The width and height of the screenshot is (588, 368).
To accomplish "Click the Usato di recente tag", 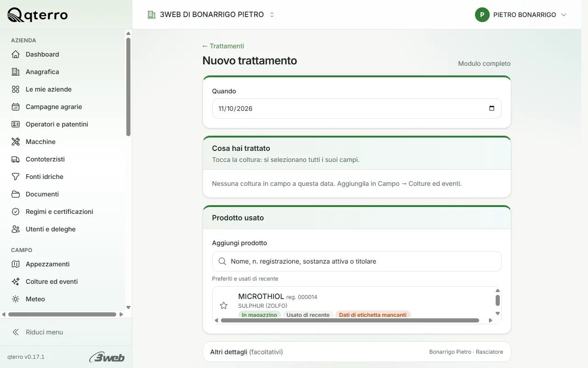I will click(308, 315).
